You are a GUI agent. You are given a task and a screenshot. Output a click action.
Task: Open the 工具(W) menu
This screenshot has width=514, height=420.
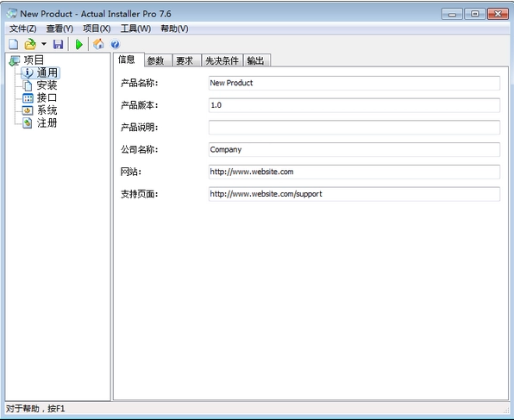point(135,28)
